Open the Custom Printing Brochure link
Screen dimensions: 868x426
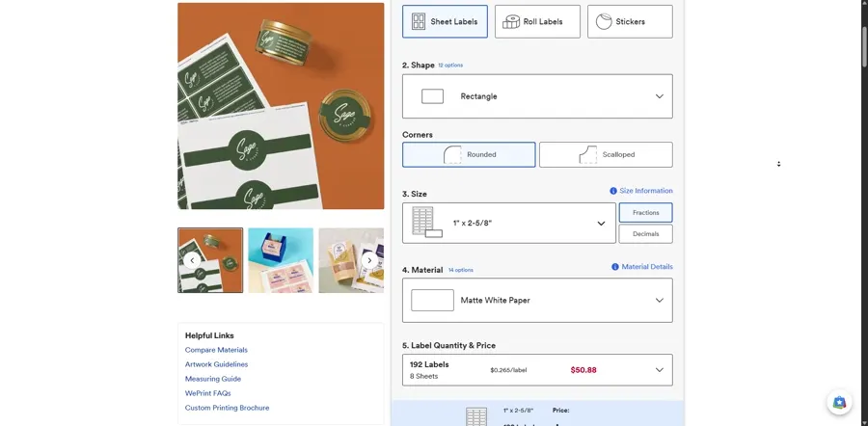tap(227, 408)
